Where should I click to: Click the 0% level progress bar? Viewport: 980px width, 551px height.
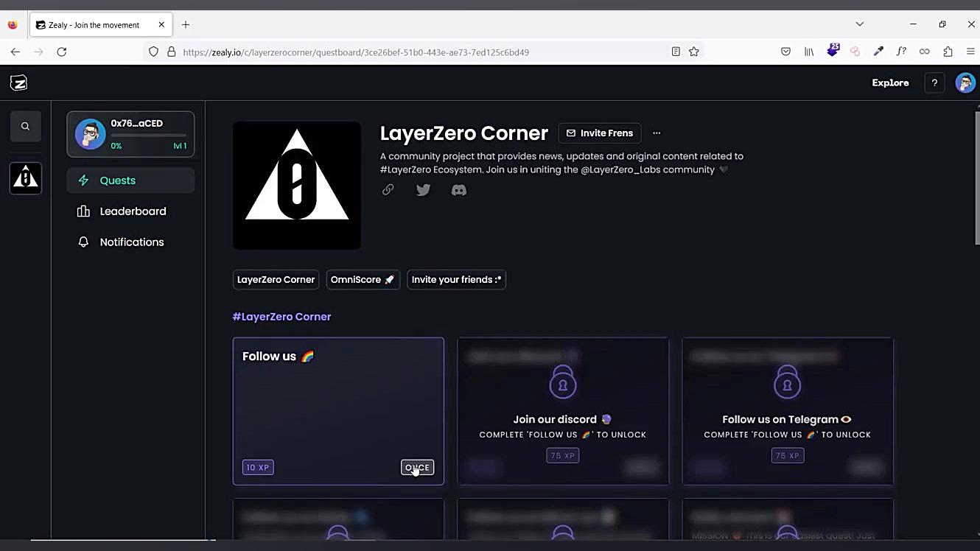(x=148, y=137)
